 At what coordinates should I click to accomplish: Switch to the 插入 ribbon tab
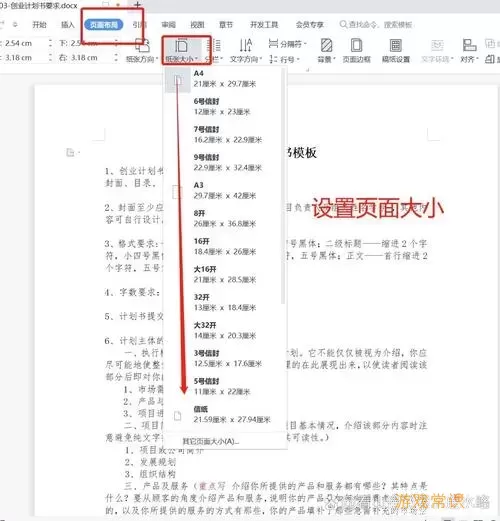click(x=68, y=25)
